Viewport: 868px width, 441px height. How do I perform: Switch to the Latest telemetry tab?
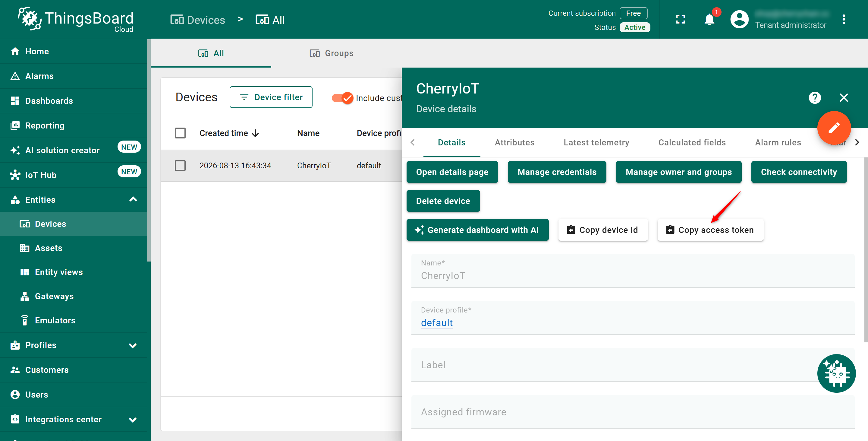[x=596, y=142]
